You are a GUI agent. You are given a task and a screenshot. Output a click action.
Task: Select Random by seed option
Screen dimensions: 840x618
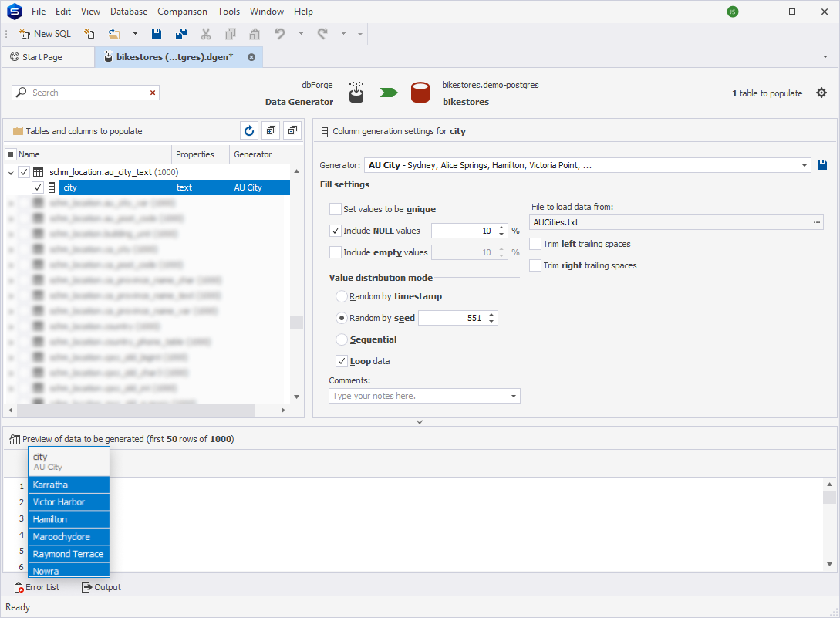pos(341,318)
